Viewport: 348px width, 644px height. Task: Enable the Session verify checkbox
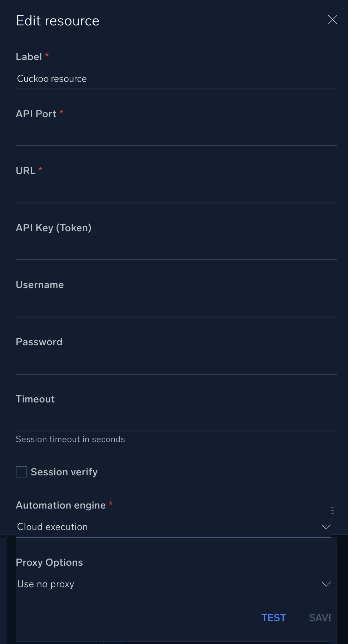coord(21,472)
